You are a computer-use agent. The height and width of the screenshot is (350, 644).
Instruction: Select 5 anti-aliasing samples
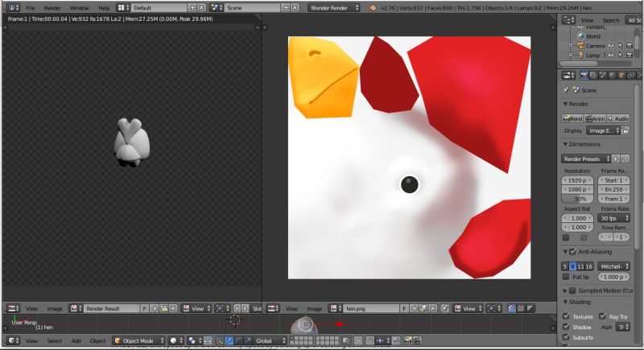565,266
